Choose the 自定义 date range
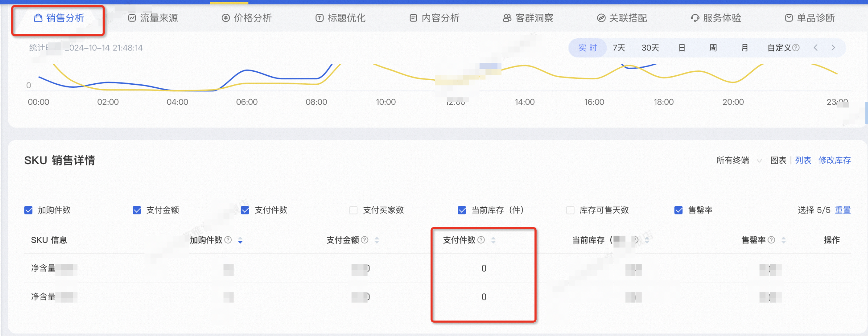The height and width of the screenshot is (336, 868). pos(779,48)
